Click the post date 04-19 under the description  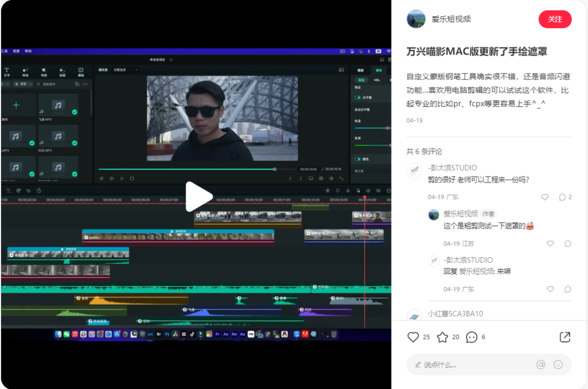[414, 120]
